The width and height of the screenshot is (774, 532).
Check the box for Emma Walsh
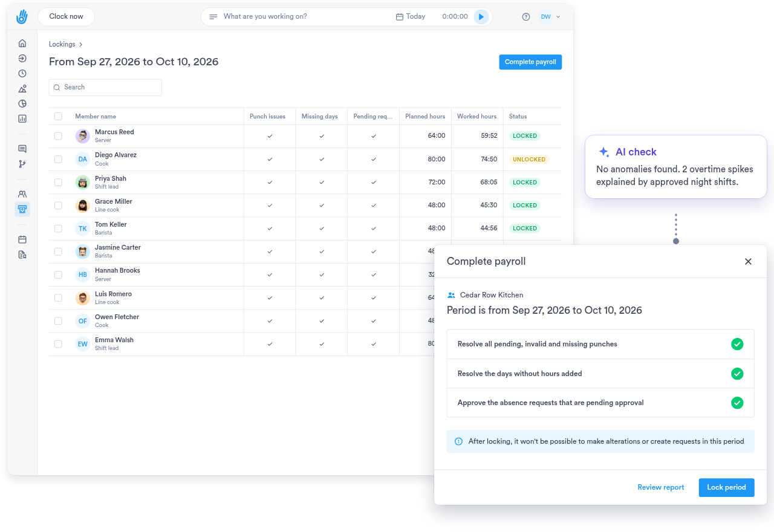[58, 344]
